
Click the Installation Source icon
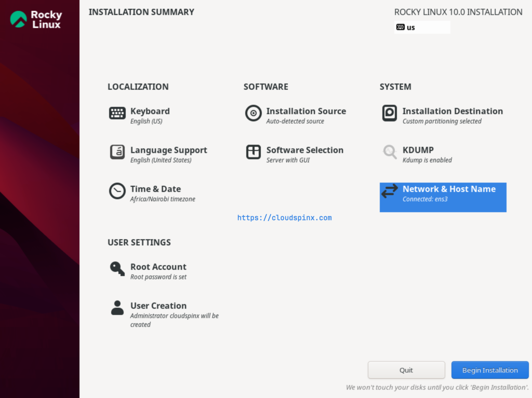253,113
